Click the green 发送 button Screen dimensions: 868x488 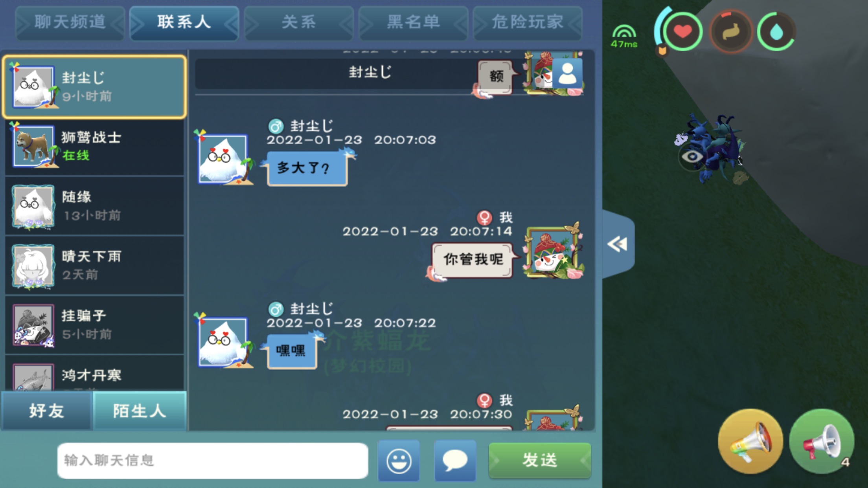(x=540, y=460)
